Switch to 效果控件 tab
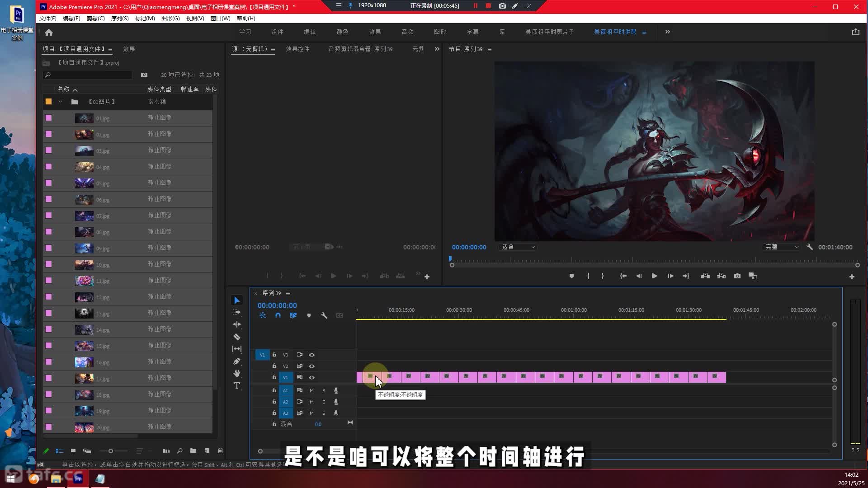Viewport: 868px width, 488px height. tap(297, 49)
